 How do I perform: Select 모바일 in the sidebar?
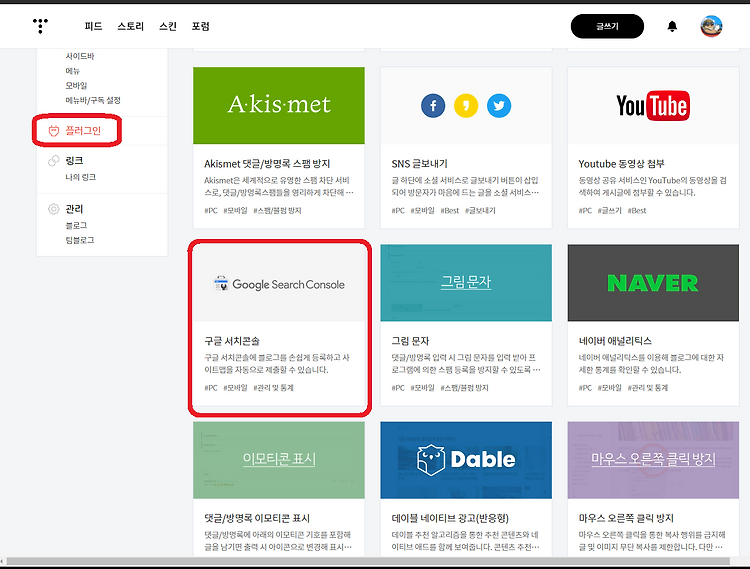pos(77,86)
